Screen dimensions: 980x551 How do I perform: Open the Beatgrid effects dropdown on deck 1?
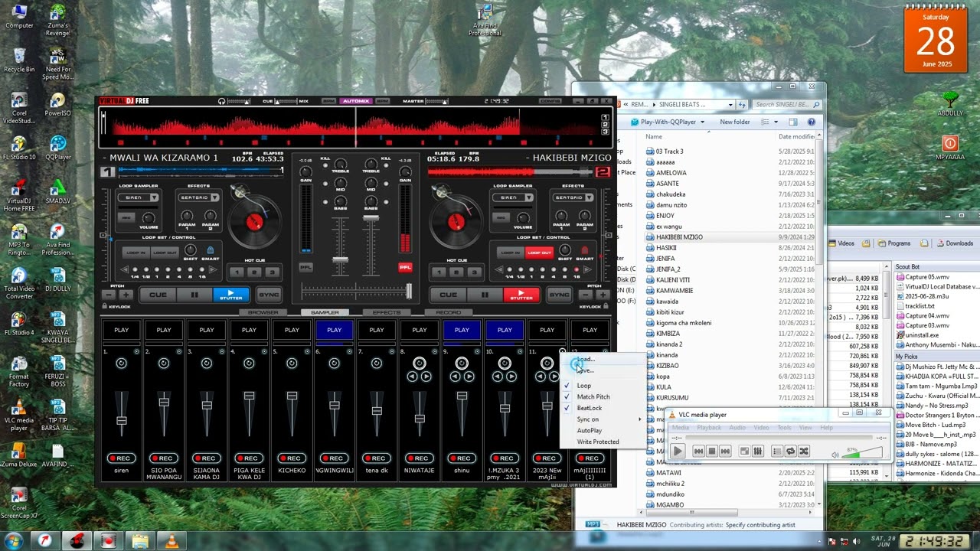click(x=214, y=197)
